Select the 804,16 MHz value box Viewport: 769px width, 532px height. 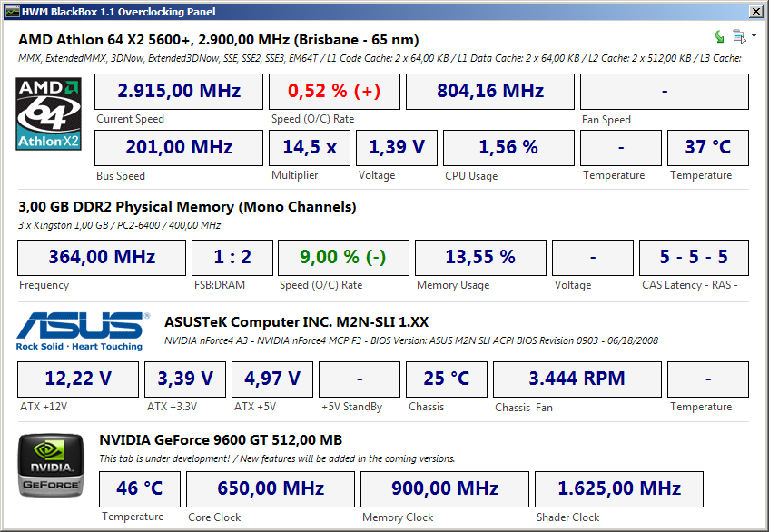[490, 91]
